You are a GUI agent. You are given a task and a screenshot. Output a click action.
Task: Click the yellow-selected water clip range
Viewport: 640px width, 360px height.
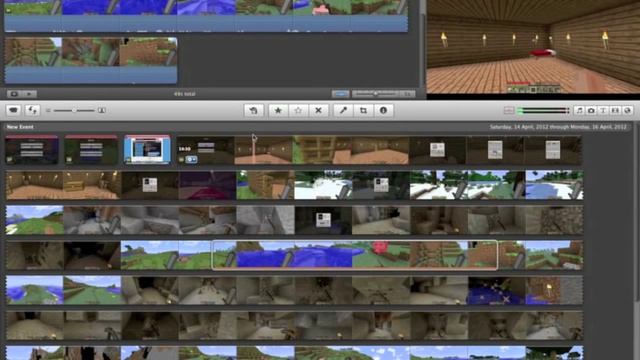[x=355, y=255]
